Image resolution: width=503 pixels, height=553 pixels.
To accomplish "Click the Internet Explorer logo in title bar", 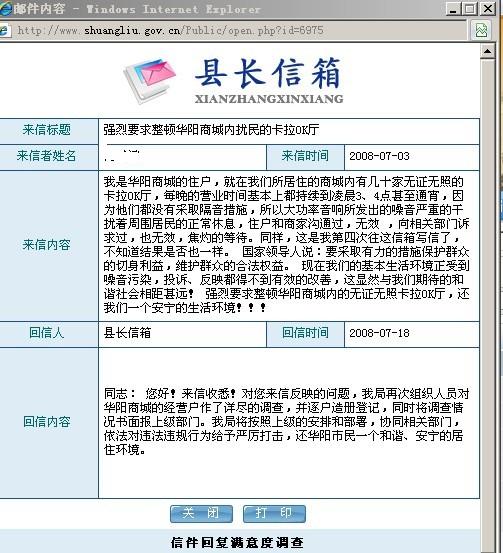I will [x=5, y=8].
